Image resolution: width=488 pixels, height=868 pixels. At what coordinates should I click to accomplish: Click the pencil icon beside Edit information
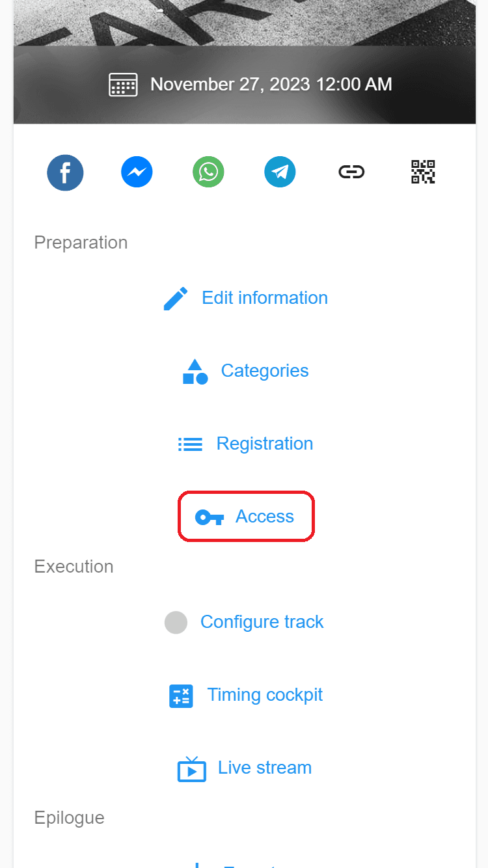(176, 298)
